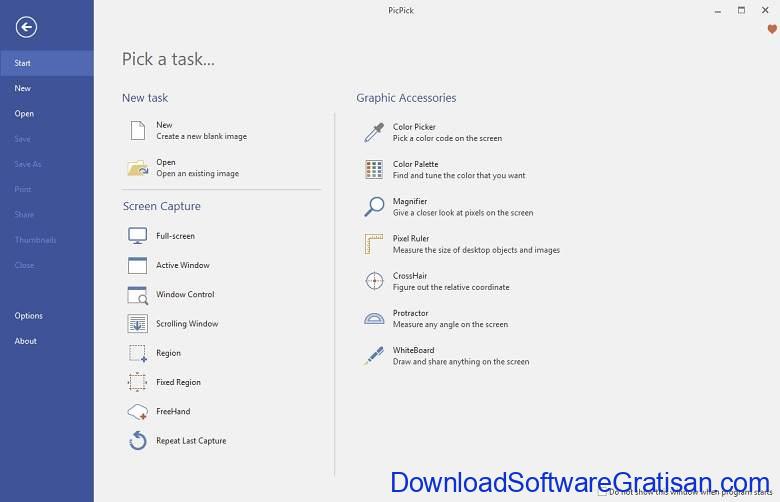
Task: Click the Full-screen label
Action: 175,236
